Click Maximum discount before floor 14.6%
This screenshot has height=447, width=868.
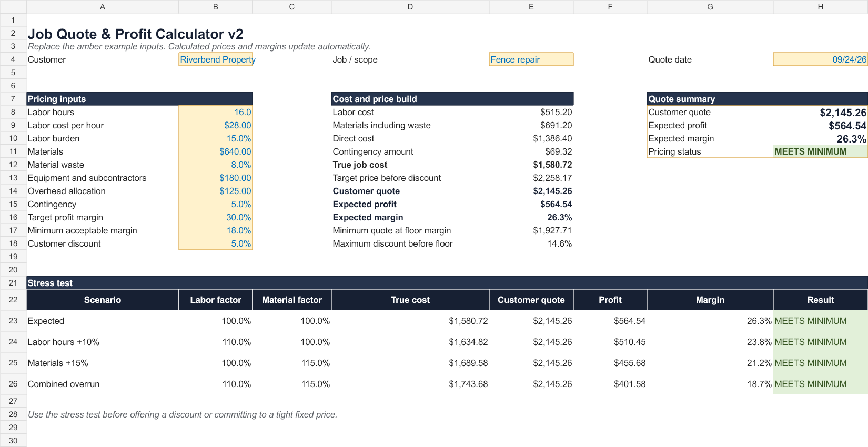531,243
